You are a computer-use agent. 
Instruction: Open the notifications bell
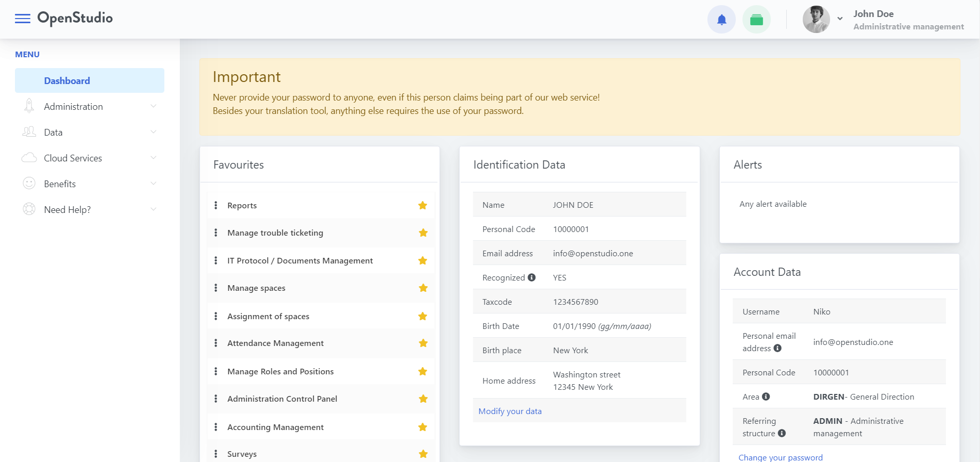721,20
